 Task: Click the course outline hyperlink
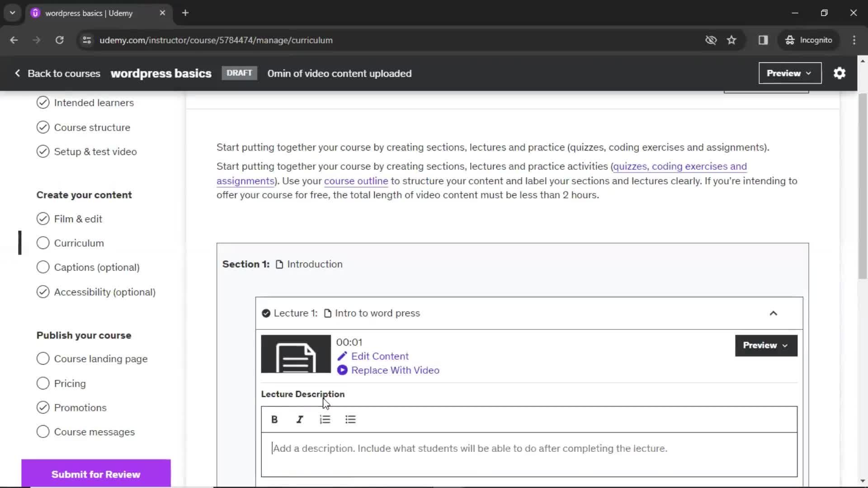tap(356, 181)
